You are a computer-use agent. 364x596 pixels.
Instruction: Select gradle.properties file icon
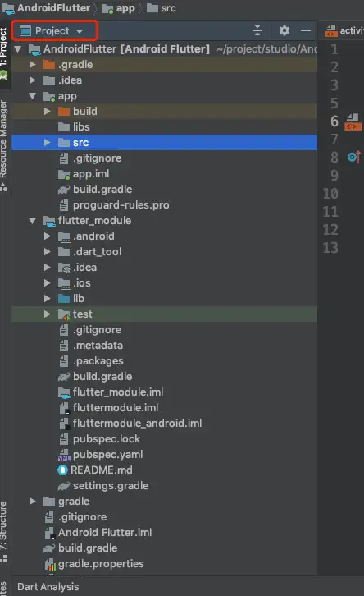(50, 564)
